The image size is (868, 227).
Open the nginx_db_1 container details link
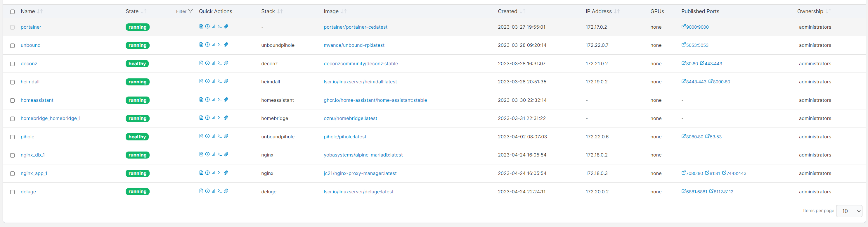[33, 155]
